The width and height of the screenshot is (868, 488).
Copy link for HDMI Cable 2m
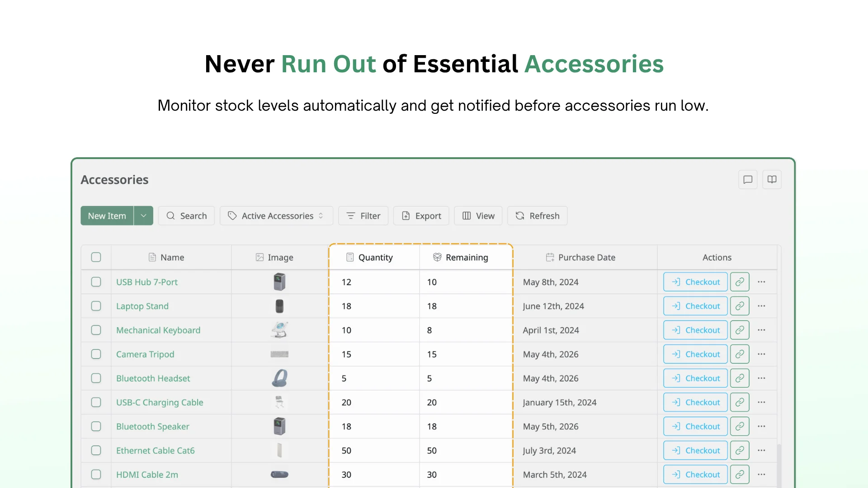coord(740,474)
